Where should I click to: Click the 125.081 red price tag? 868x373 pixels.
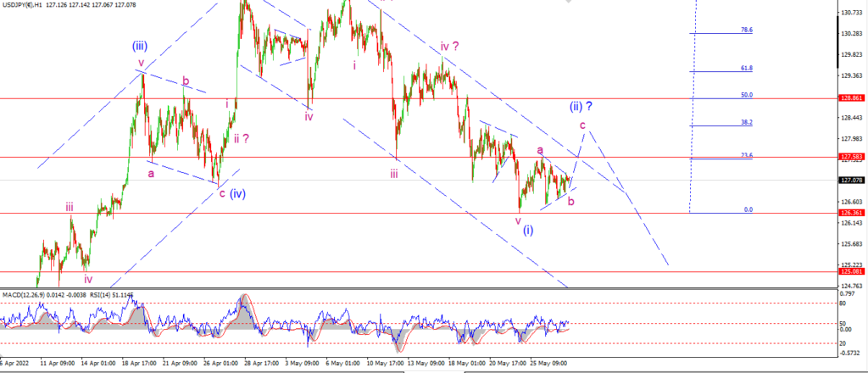pos(852,271)
